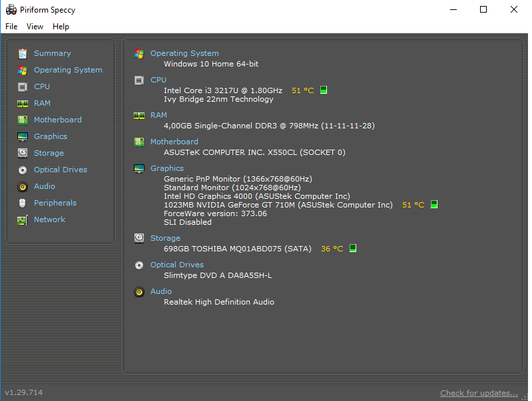This screenshot has height=401, width=532.
Task: Click the Motherboard icon in sidebar
Action: (23, 120)
